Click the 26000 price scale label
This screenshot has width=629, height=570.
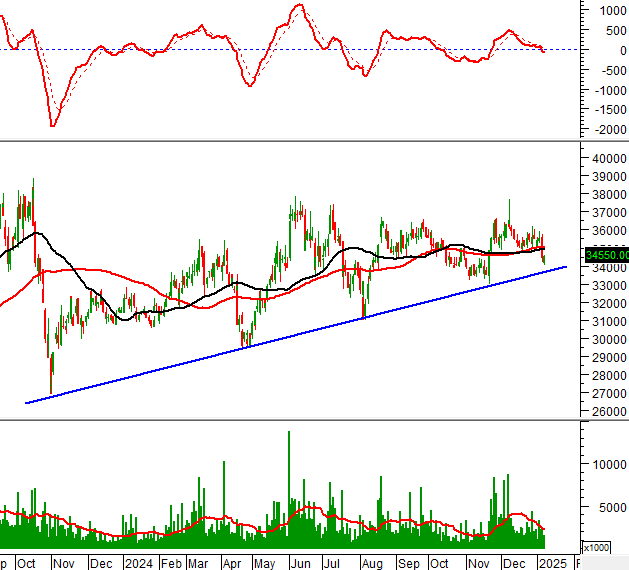609,412
